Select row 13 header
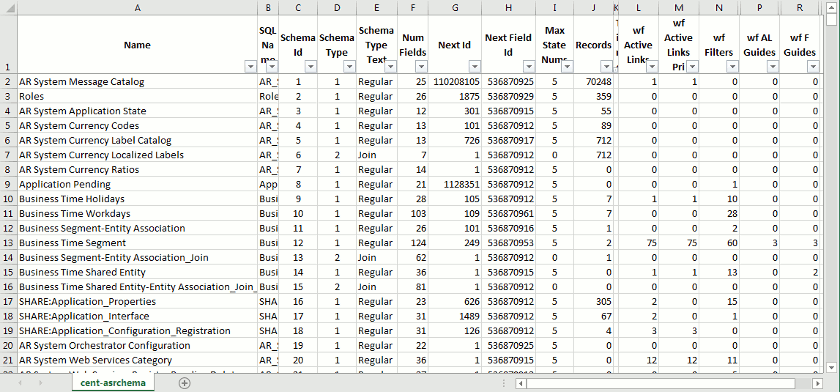Image resolution: width=840 pixels, height=392 pixels. 9,243
